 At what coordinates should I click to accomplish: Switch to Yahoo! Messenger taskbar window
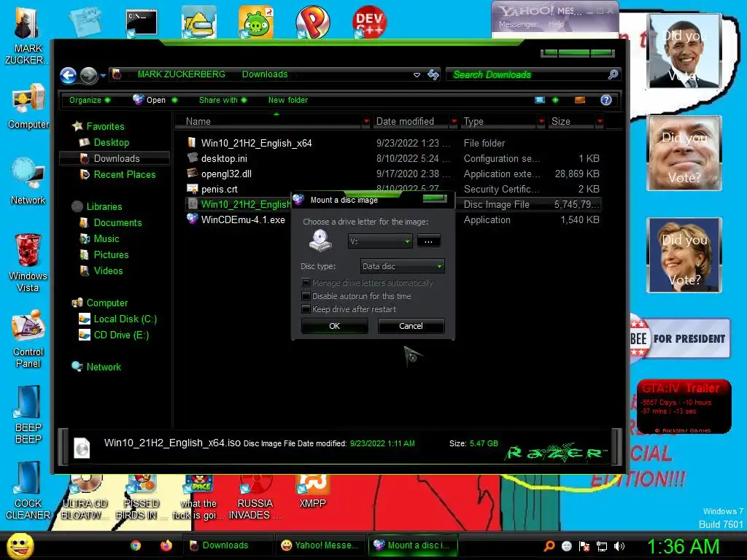coord(320,545)
